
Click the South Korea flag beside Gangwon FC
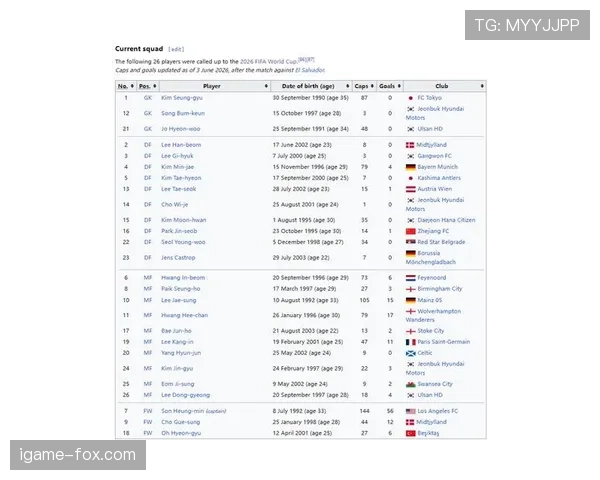(x=410, y=156)
